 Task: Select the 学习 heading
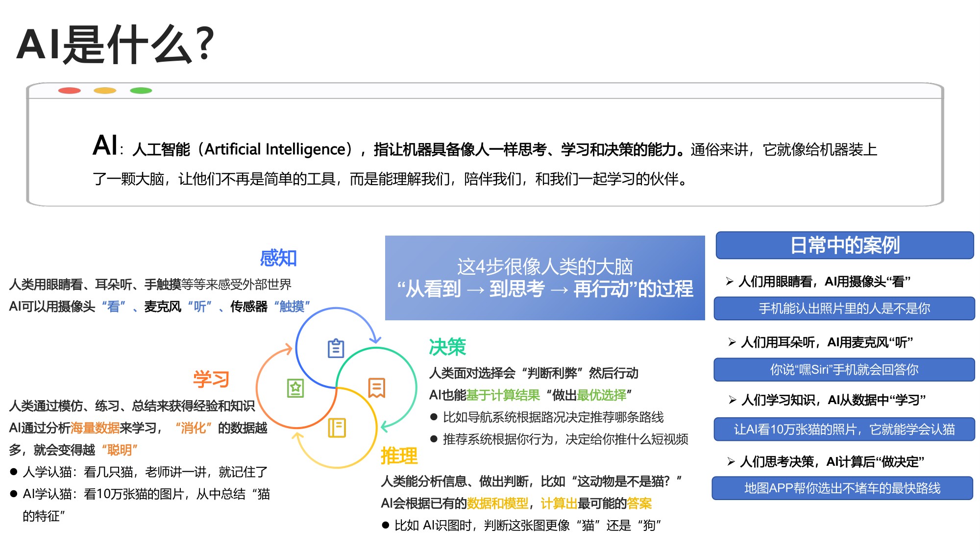click(x=211, y=379)
